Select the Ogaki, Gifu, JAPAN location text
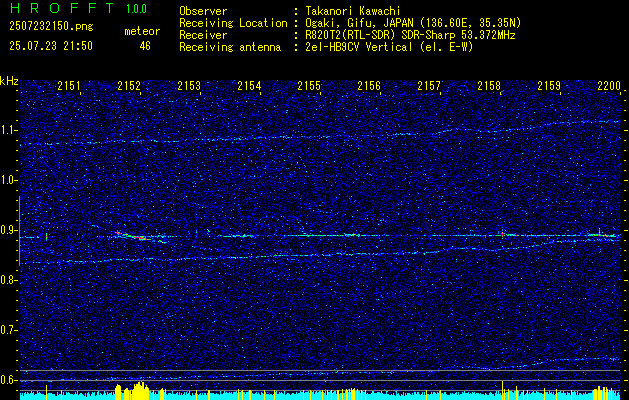 click(412, 23)
